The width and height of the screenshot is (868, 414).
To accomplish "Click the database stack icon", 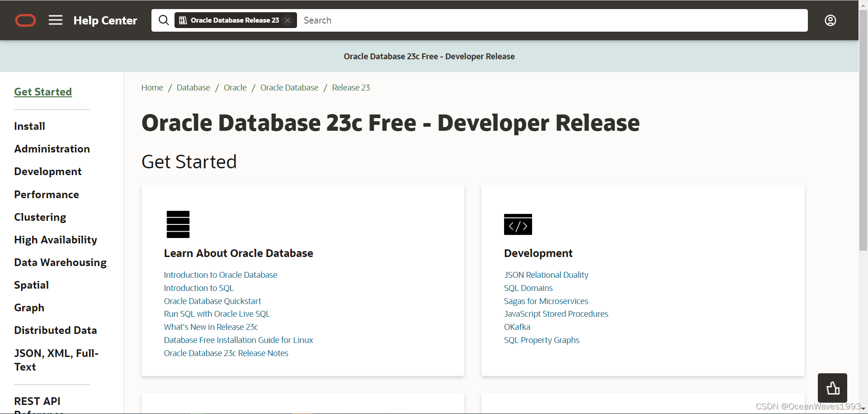I will 178,224.
